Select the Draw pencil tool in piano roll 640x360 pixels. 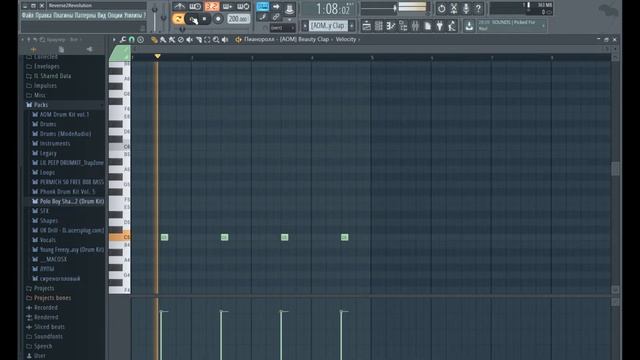point(154,40)
